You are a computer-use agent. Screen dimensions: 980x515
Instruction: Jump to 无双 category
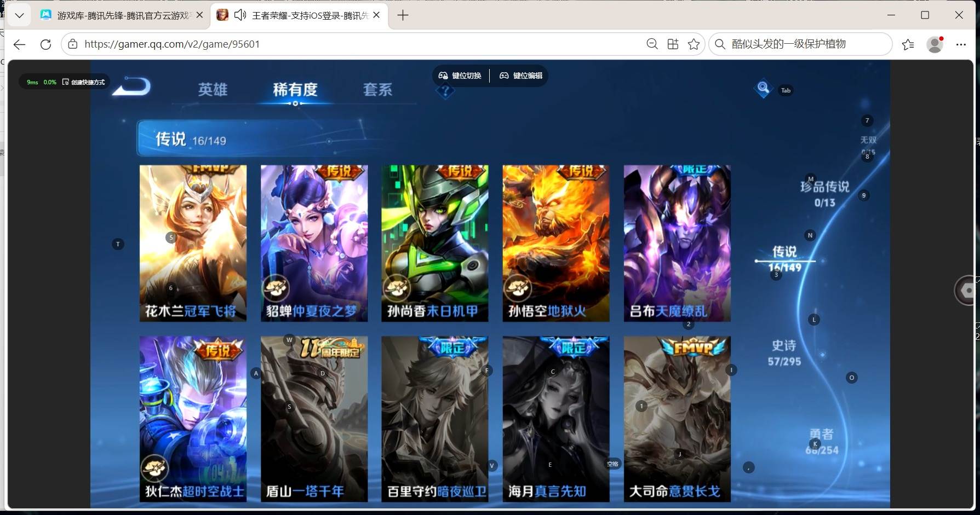(868, 146)
